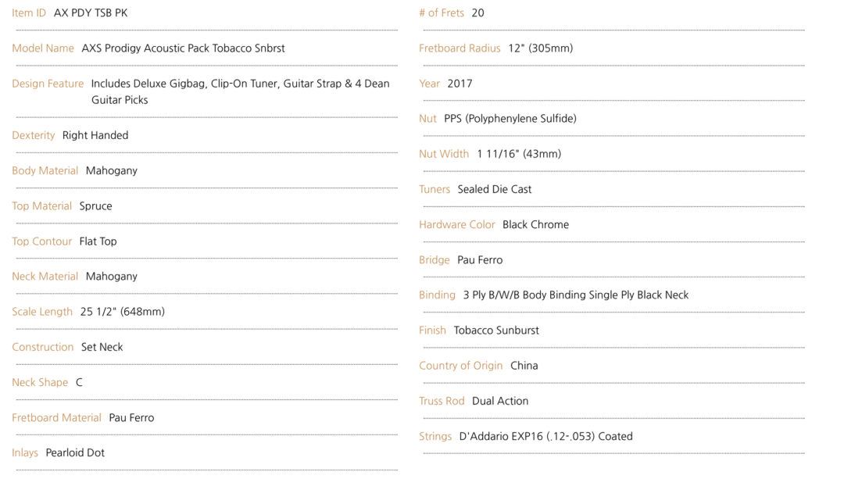The height and width of the screenshot is (504, 844).
Task: Click the Design Feature label
Action: coord(48,84)
